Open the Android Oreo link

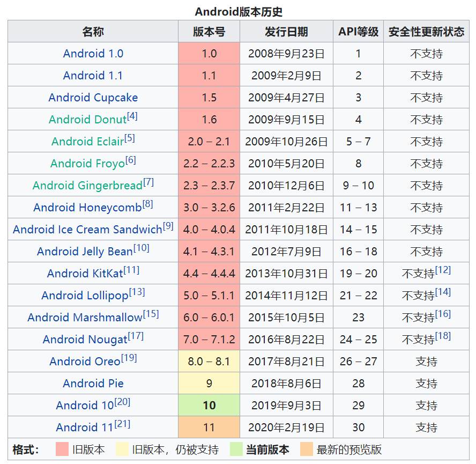point(85,362)
